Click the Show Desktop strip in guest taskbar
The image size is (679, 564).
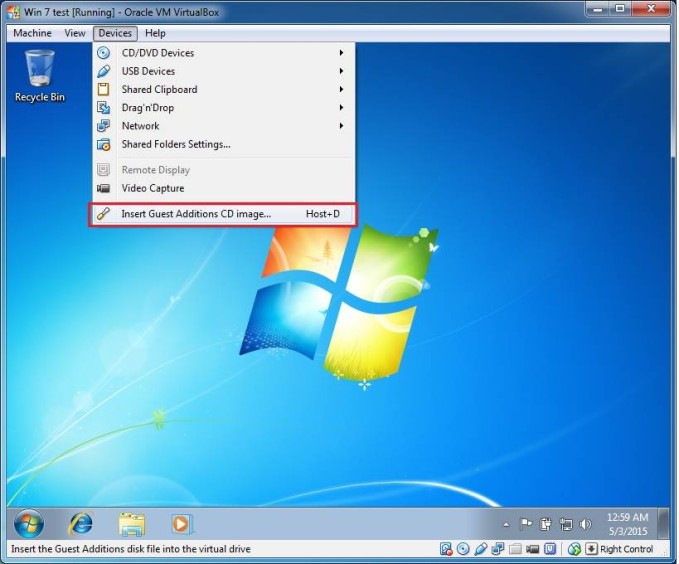pos(663,524)
